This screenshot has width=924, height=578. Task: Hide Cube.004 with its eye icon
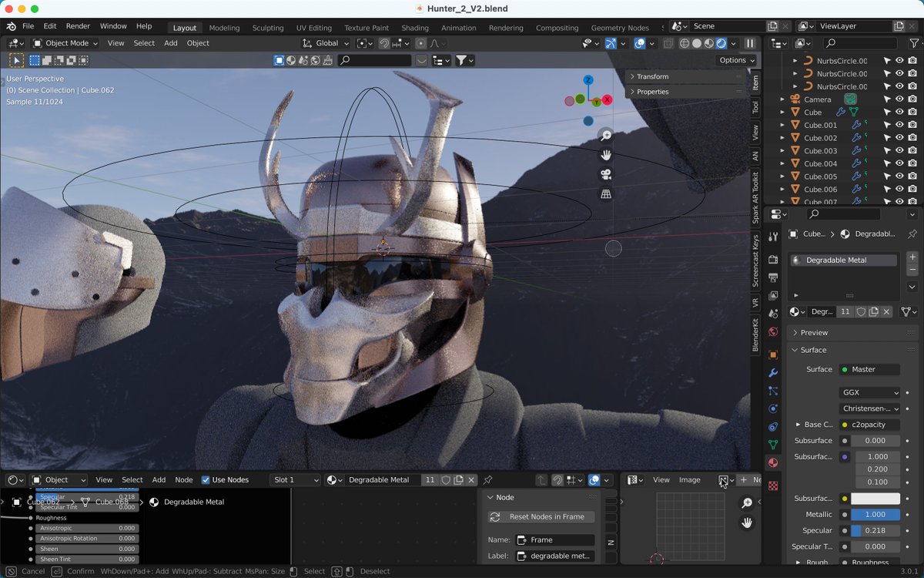click(899, 163)
